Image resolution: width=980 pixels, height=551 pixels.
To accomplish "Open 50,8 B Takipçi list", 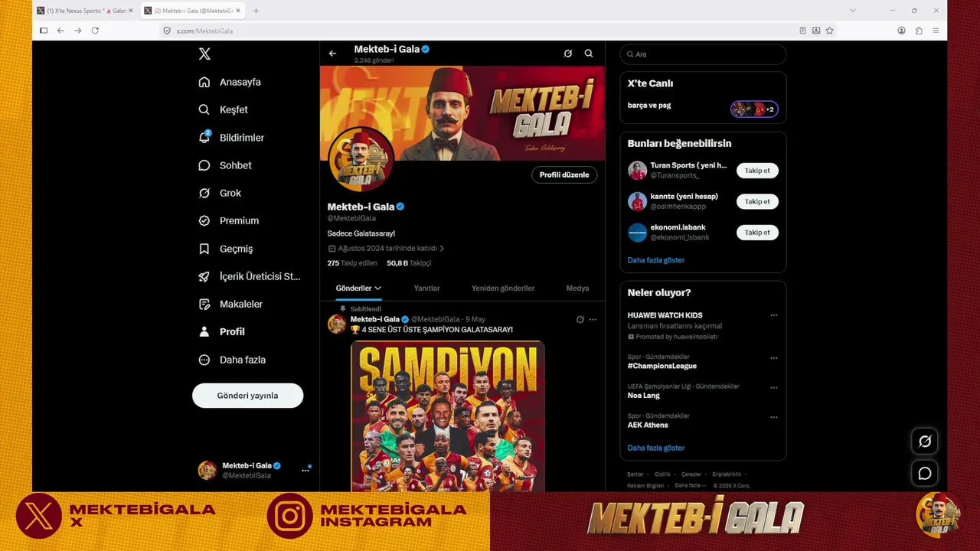I will pyautogui.click(x=409, y=263).
